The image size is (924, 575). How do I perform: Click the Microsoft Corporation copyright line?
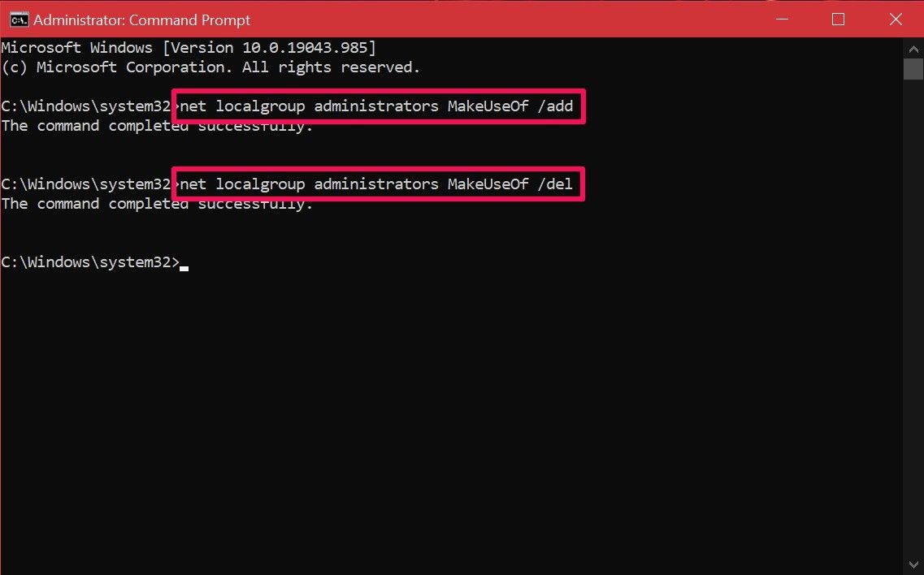coord(210,67)
